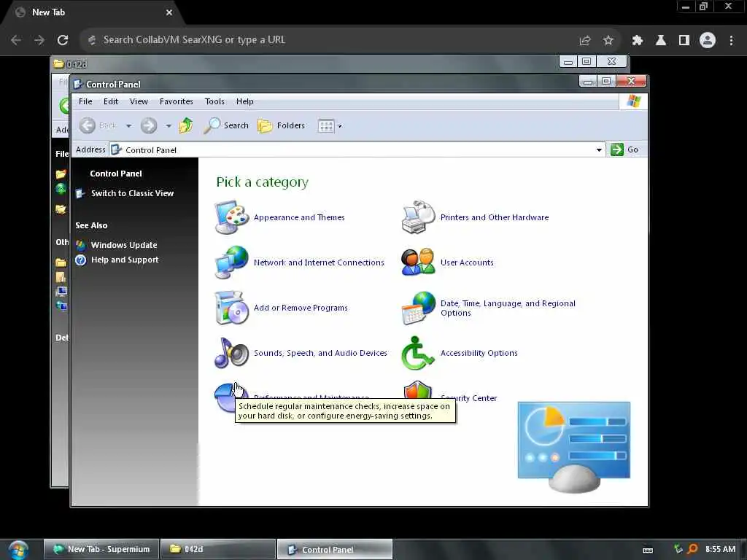Open the Sounds, Speech, and Audio Devices icon
Viewport: 747px width, 560px height.
click(231, 353)
